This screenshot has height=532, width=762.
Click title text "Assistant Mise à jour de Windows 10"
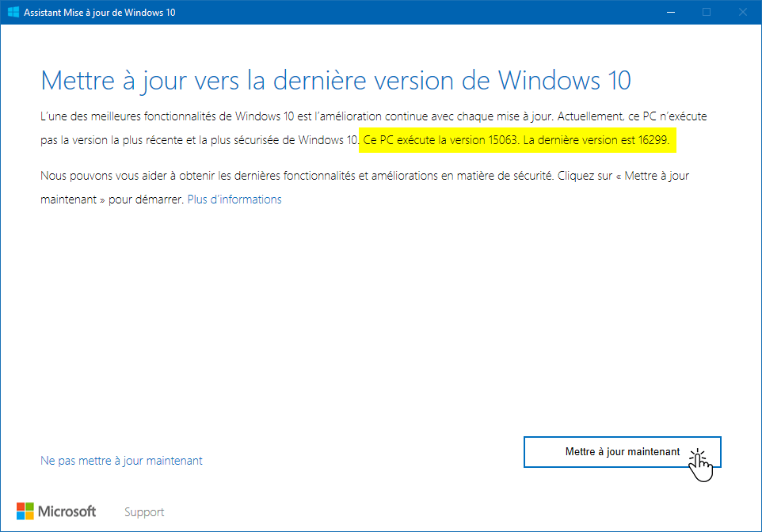click(x=100, y=13)
